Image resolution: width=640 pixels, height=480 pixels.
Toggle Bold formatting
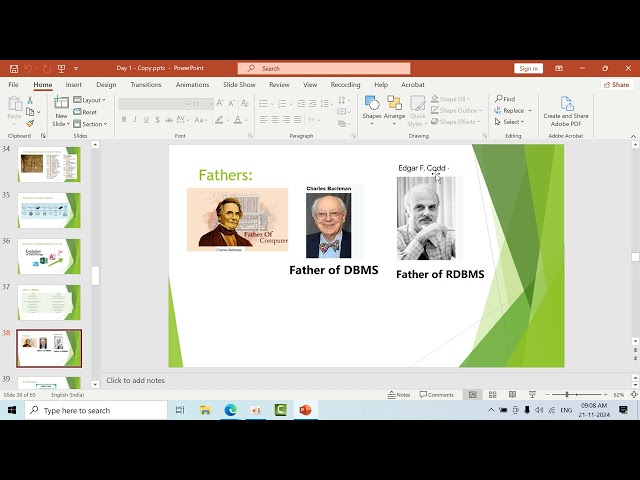pos(124,120)
